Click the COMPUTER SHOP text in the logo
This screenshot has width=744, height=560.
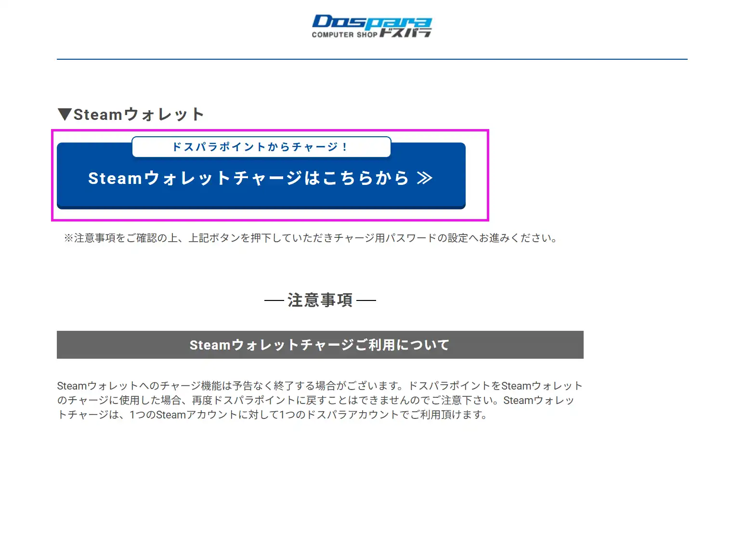click(x=344, y=35)
